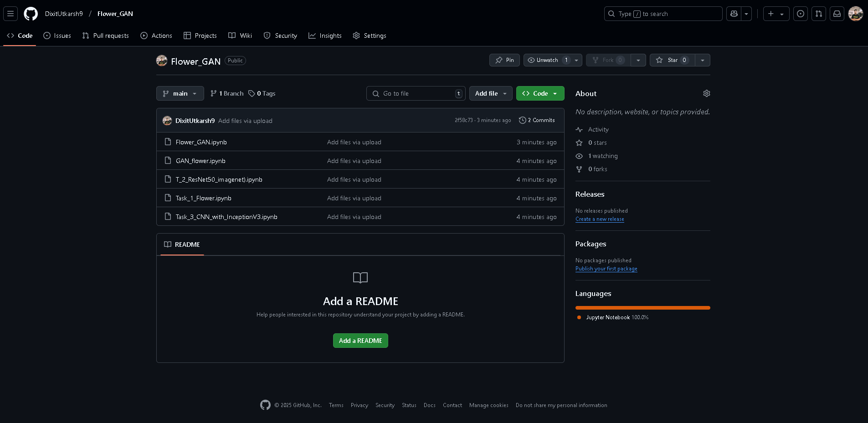Viewport: 868px width, 423px height.
Task: Open the repository Settings tab
Action: tap(370, 36)
